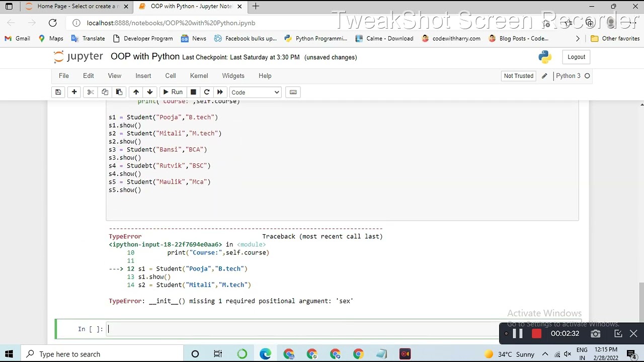Close the OOP with Python browser tab

[x=239, y=7]
